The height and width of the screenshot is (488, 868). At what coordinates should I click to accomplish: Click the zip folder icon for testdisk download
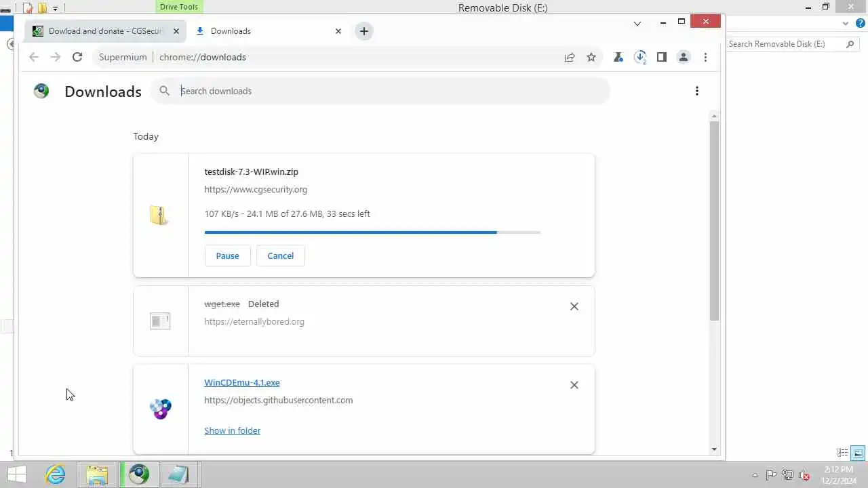160,216
